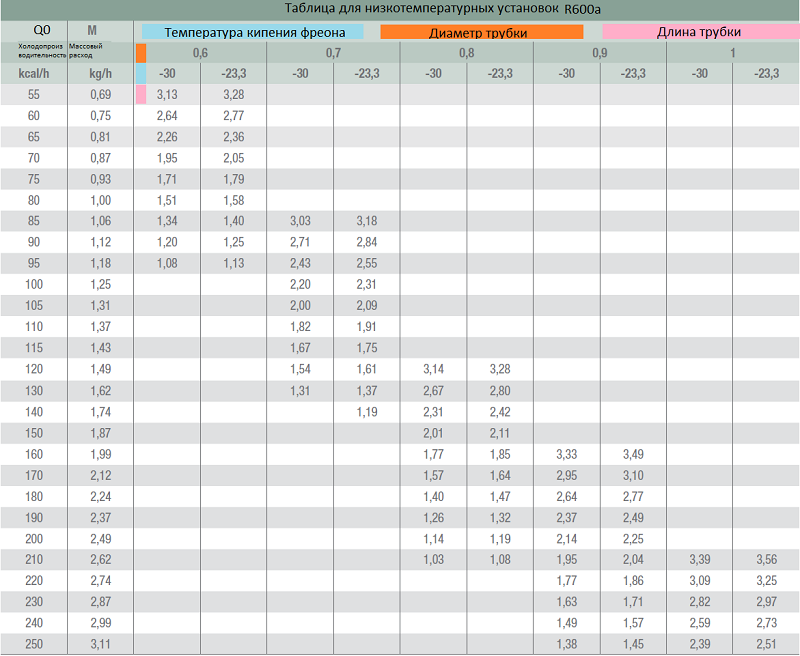Click the length value 3,14 in row 120
This screenshot has width=800, height=656.
(x=434, y=369)
